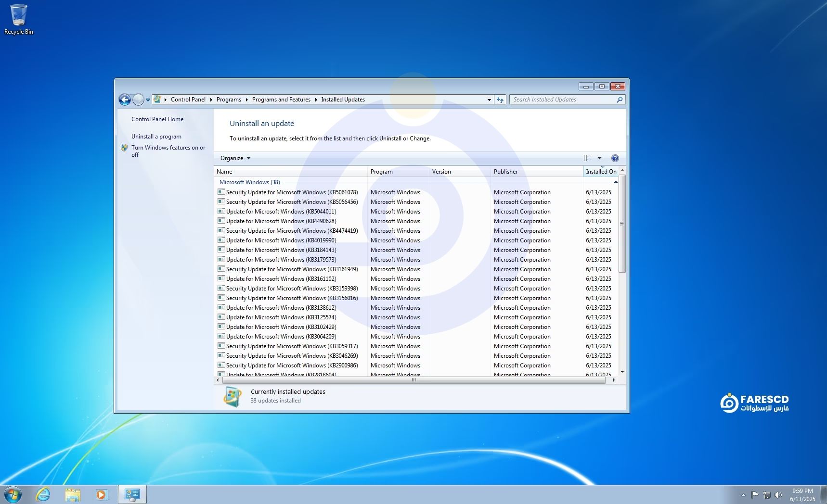Click the Forward navigation arrow
Screen dimensions: 827x504
click(138, 100)
